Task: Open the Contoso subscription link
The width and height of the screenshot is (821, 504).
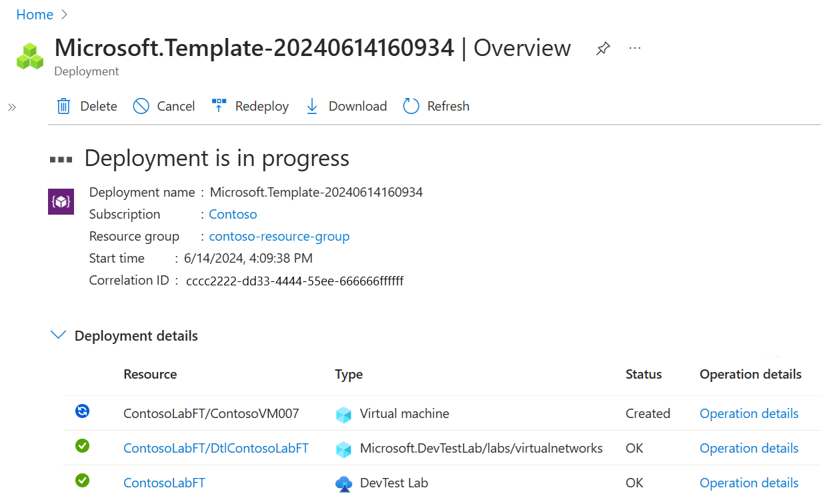Action: click(x=233, y=215)
